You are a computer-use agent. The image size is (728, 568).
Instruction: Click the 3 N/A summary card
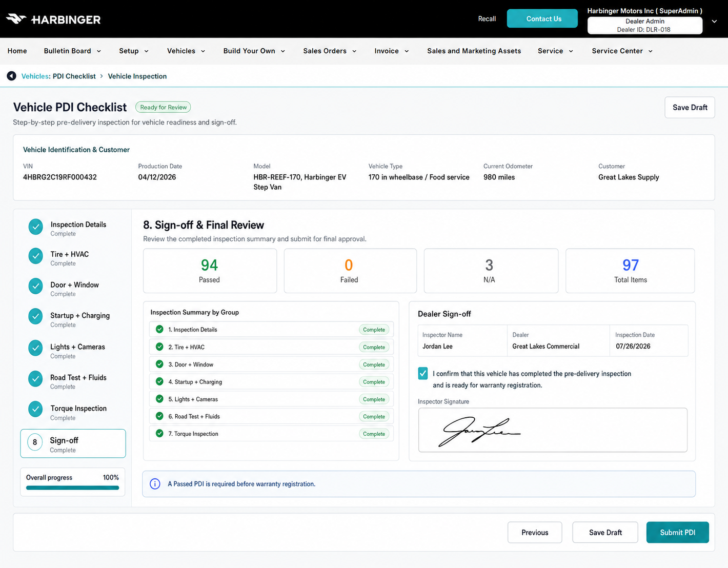point(491,271)
